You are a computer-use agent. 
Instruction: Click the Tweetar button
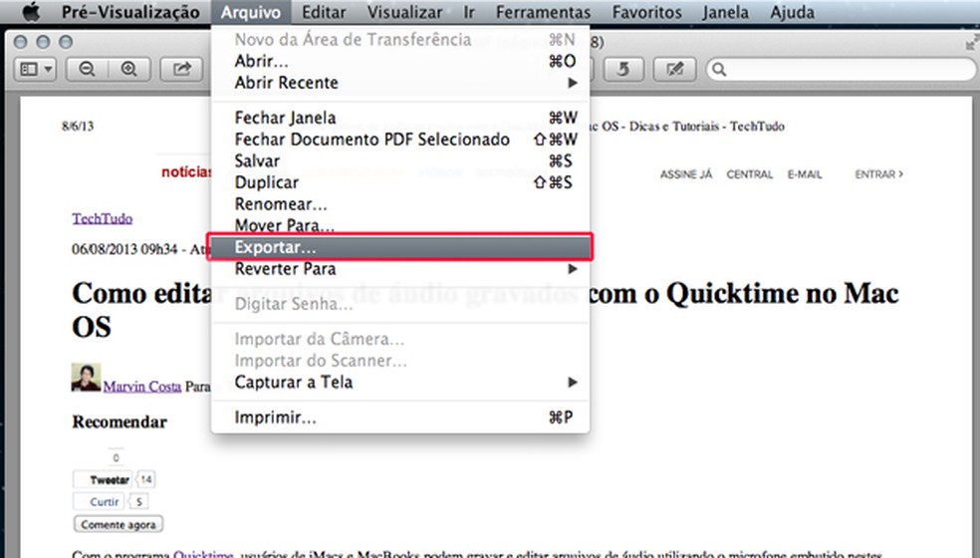tap(103, 480)
